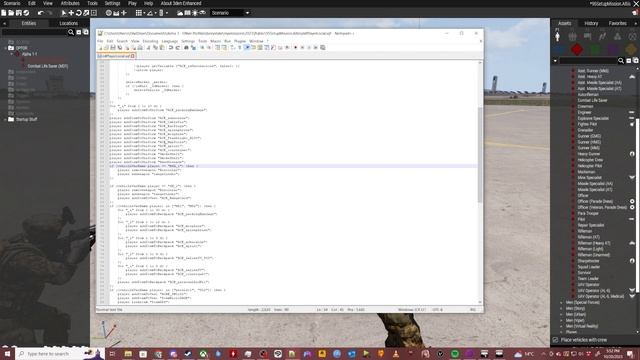The height and width of the screenshot is (360, 640).
Task: Select Combat Life Saver entity in tree
Action: (x=48, y=66)
